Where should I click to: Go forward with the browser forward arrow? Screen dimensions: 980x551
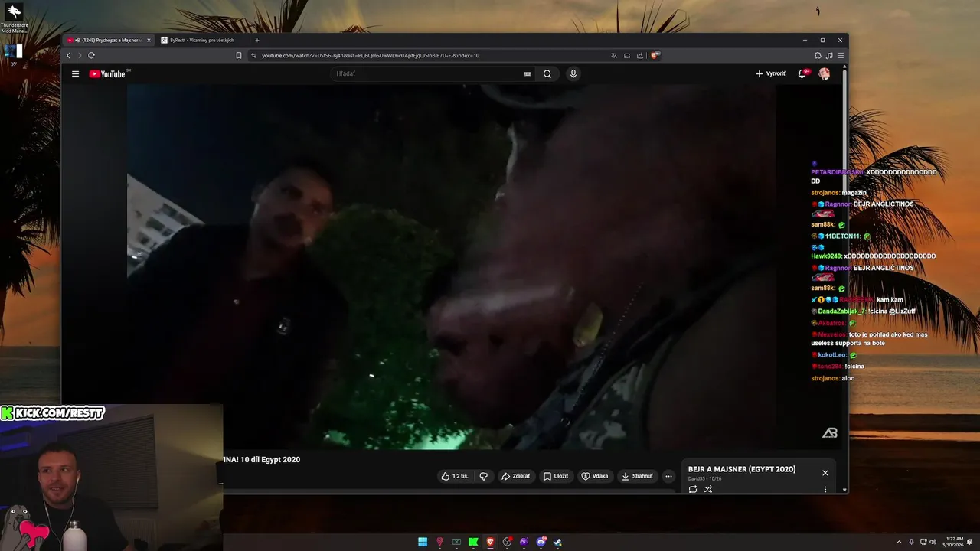click(x=80, y=55)
